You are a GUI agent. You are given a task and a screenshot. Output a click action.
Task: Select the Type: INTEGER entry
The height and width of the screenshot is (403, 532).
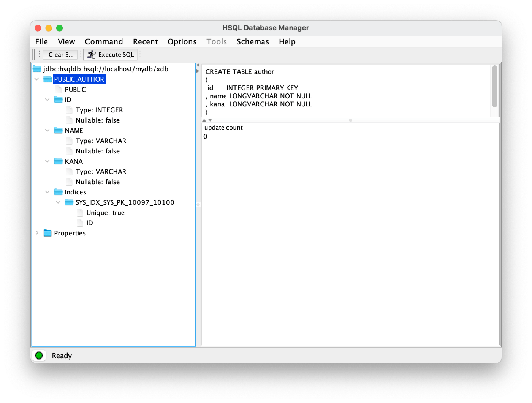click(99, 110)
